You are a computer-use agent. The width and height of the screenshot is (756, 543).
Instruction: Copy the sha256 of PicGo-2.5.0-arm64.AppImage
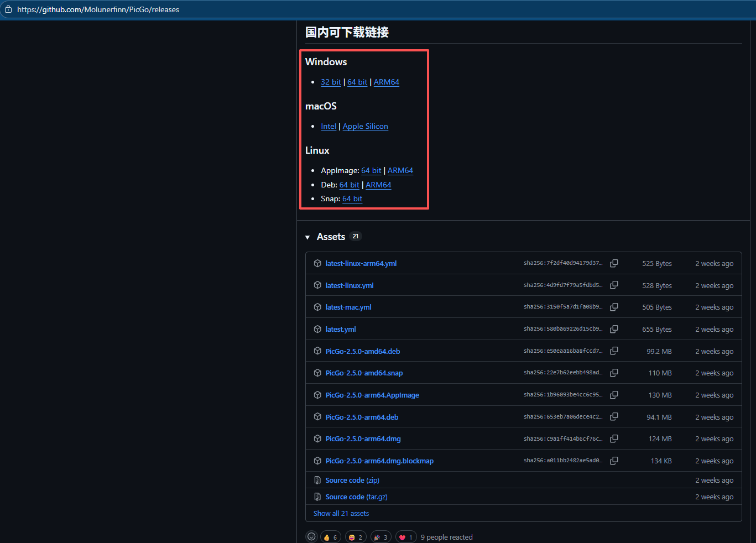614,395
